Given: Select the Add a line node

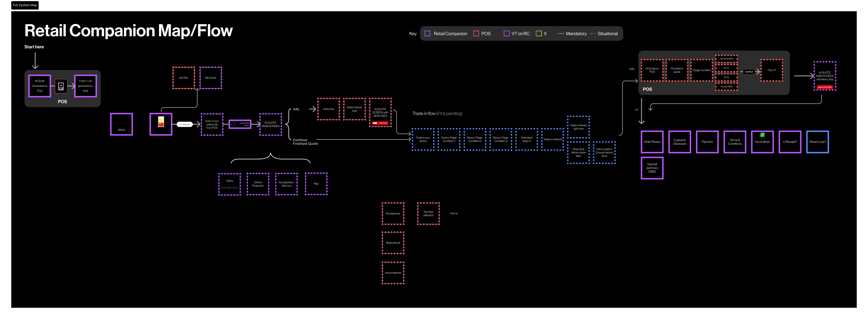Looking at the screenshot, I should [x=329, y=109].
